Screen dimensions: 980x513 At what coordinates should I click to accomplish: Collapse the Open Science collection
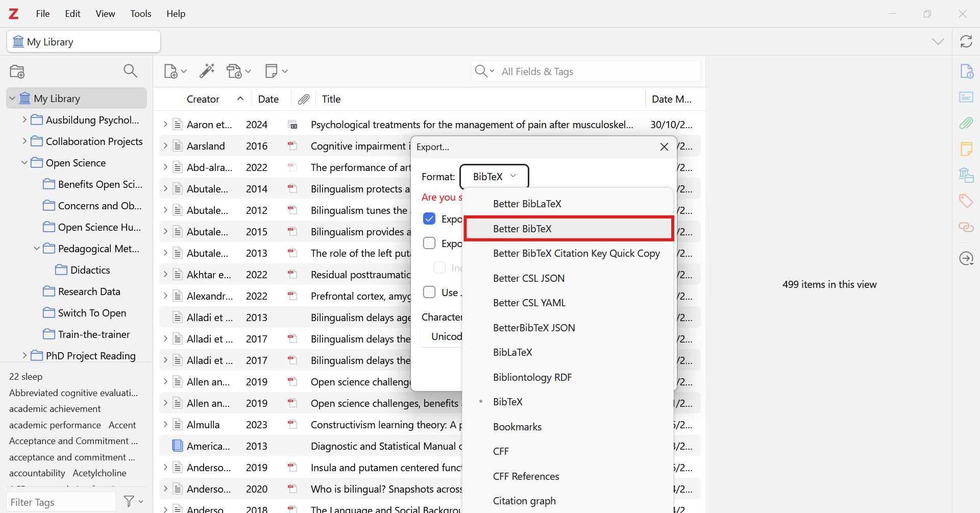pyautogui.click(x=24, y=163)
